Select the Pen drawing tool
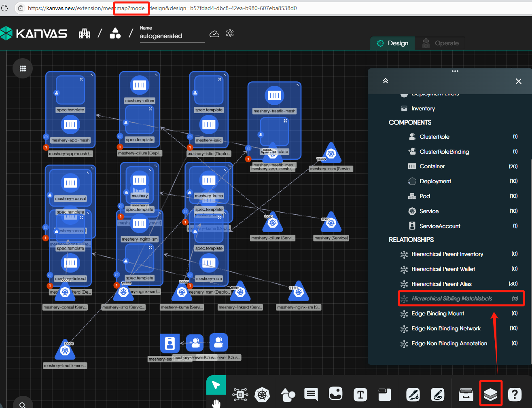The image size is (532, 408). (413, 394)
